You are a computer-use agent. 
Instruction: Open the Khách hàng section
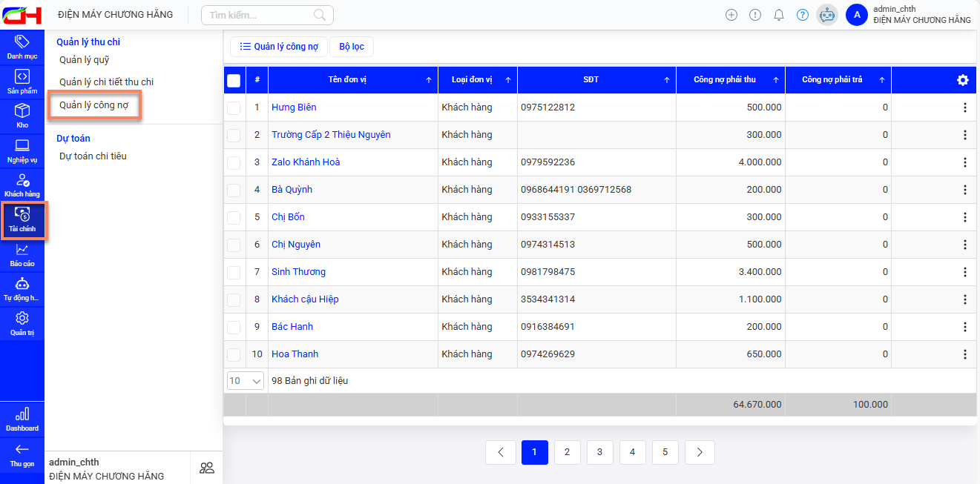(22, 185)
